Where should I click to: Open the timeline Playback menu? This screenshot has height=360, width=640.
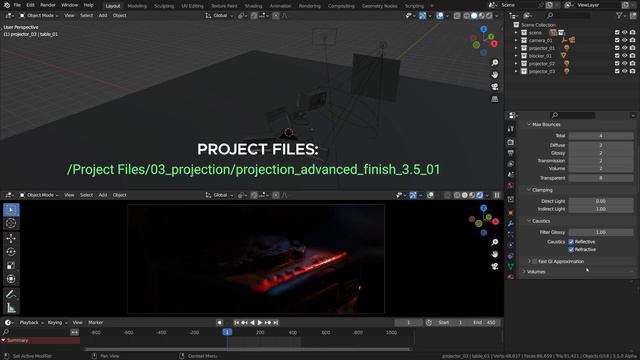click(x=31, y=322)
